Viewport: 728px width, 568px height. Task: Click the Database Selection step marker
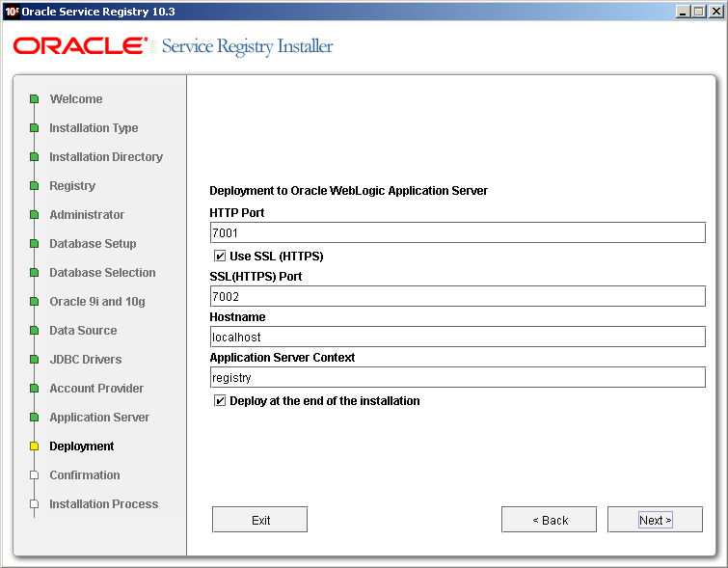point(34,273)
